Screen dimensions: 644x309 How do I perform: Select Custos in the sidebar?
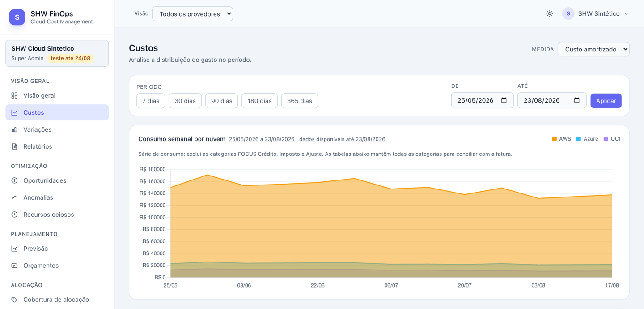[x=57, y=112]
